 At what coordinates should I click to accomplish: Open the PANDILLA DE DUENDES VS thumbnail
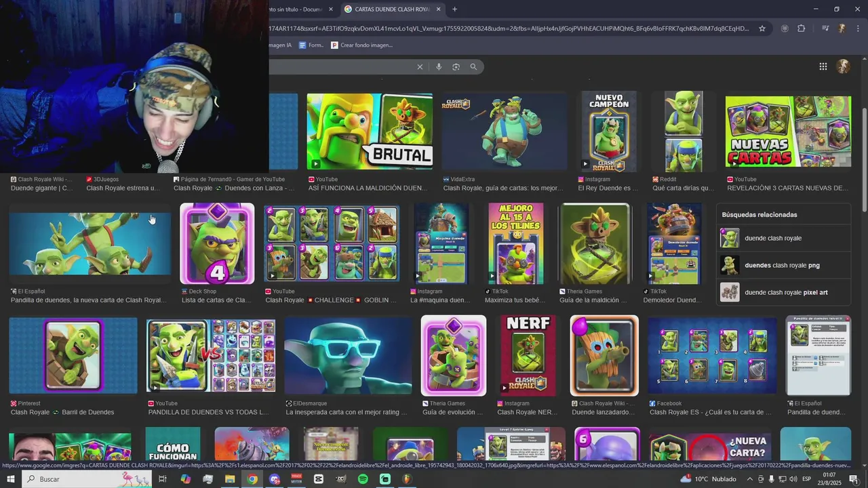211,356
